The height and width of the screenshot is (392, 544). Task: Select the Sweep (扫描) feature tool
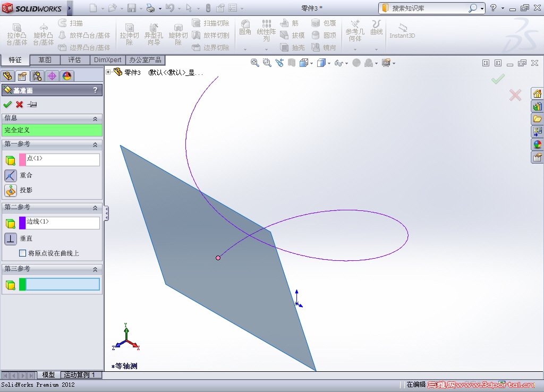71,23
